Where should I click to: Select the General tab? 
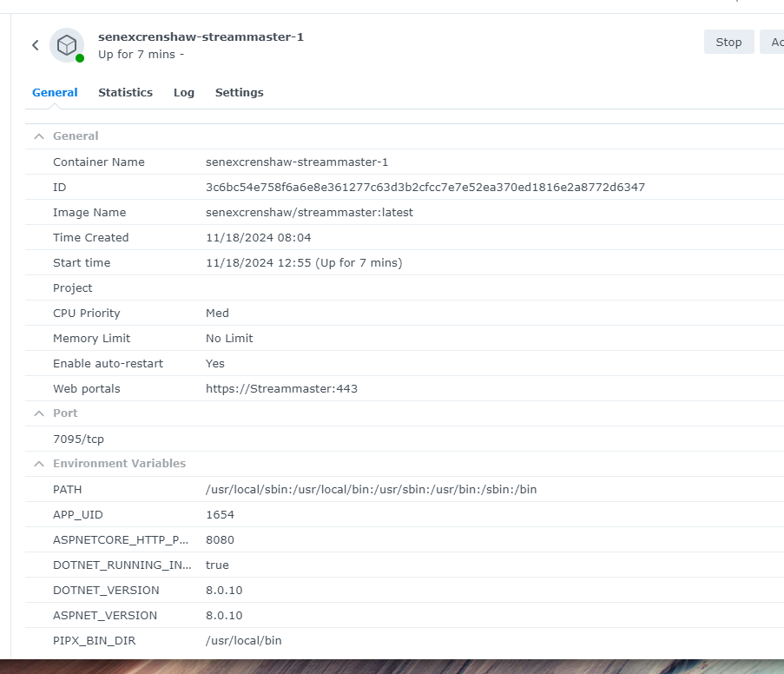point(55,92)
